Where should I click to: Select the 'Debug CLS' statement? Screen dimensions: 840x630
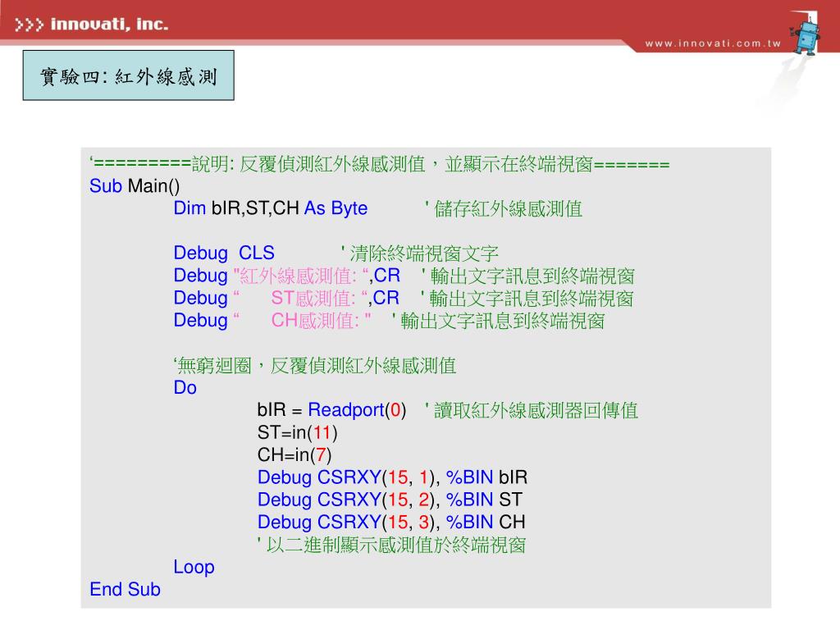[224, 253]
